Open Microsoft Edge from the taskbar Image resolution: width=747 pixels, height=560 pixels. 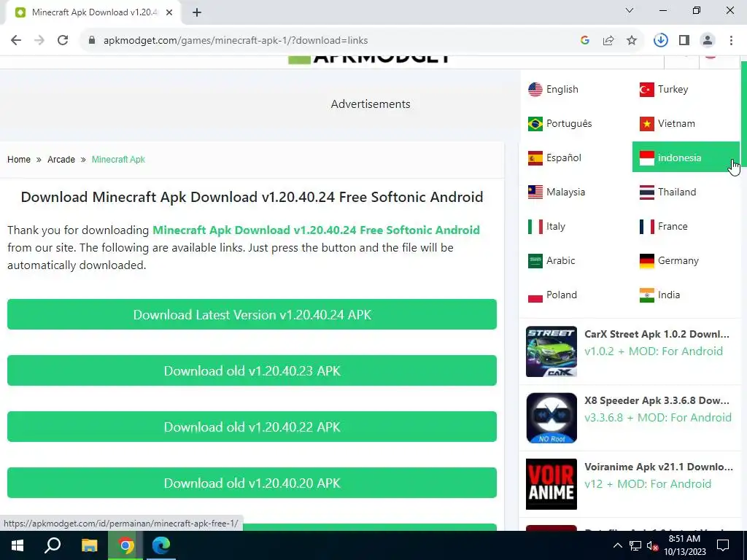(x=161, y=545)
